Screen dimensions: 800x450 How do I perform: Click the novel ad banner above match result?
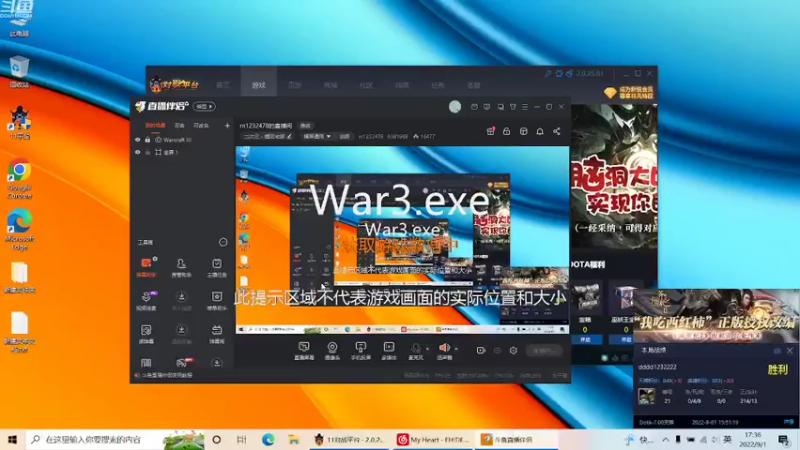pyautogui.click(x=716, y=316)
